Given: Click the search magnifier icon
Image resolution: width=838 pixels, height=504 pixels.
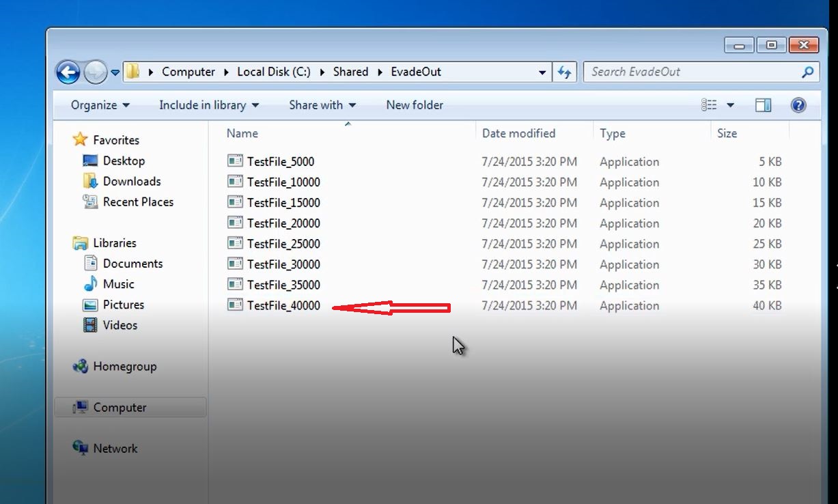Looking at the screenshot, I should (x=807, y=72).
